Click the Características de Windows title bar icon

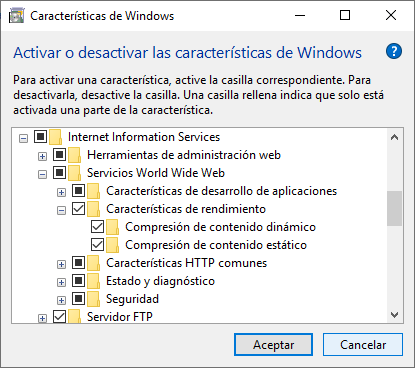click(17, 16)
